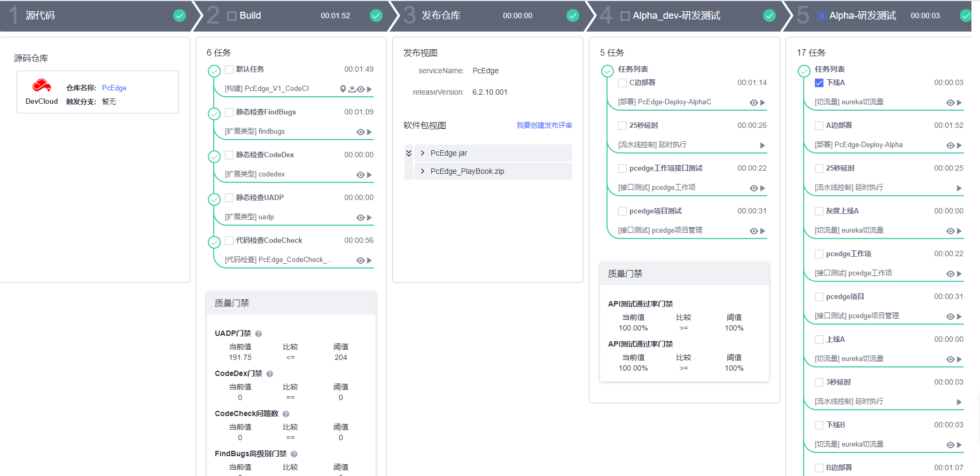Uncheck the 下线A checkbox
This screenshot has width=980, height=476.
click(x=819, y=83)
